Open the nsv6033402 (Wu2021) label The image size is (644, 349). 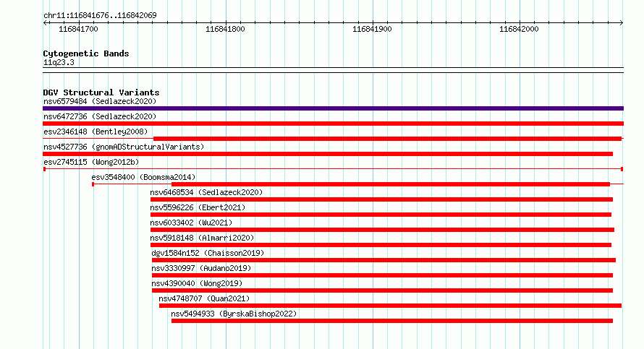point(191,223)
